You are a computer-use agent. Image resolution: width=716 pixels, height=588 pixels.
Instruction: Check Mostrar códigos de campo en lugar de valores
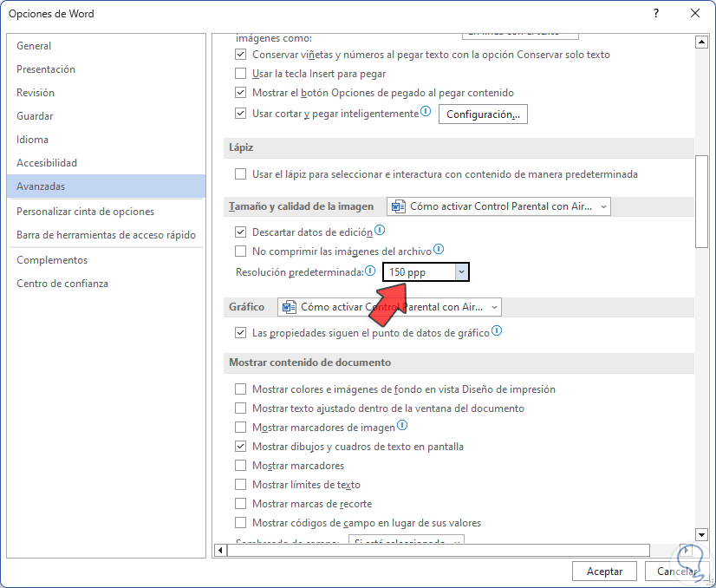[240, 523]
